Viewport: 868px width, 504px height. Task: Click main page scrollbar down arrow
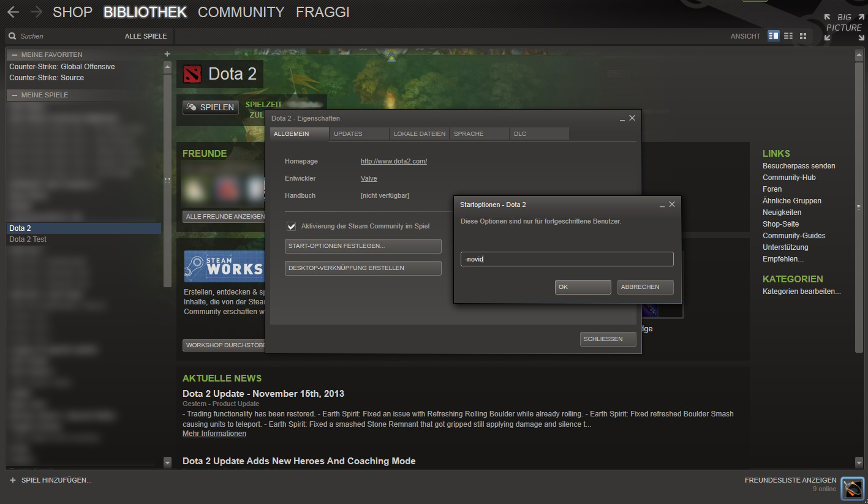pos(859,462)
